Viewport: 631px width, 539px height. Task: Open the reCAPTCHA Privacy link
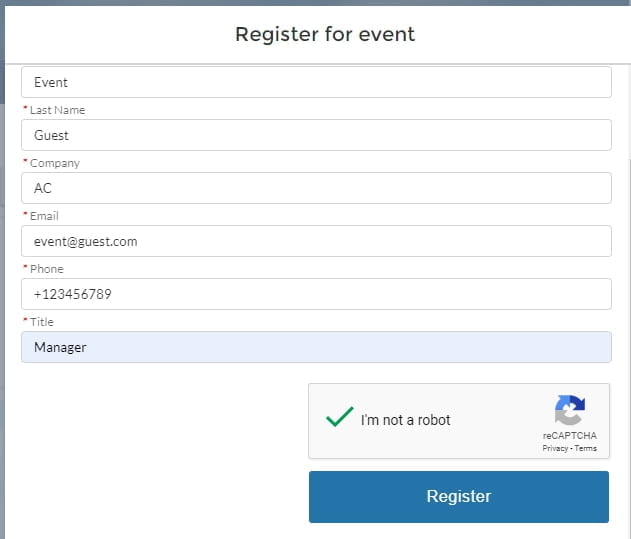point(555,448)
